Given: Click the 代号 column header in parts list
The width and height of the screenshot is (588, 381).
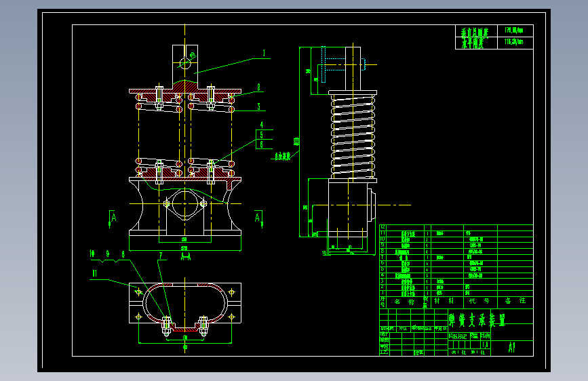Looking at the screenshot, I should [479, 301].
